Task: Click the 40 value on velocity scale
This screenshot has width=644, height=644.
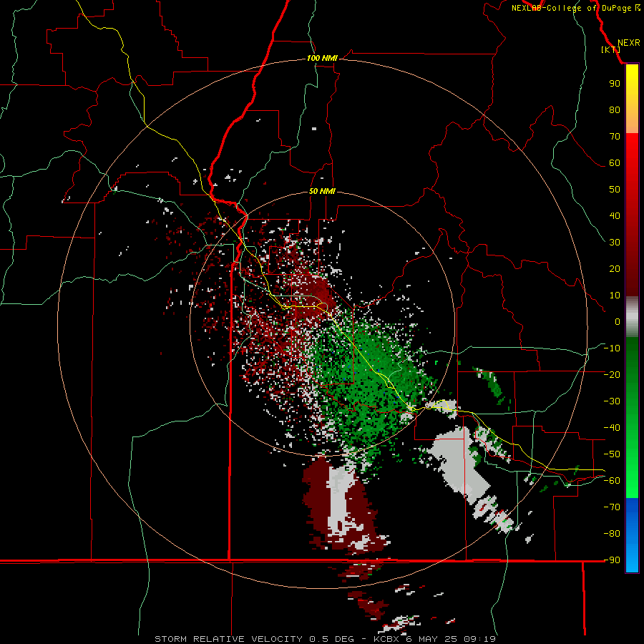Action: [x=615, y=216]
